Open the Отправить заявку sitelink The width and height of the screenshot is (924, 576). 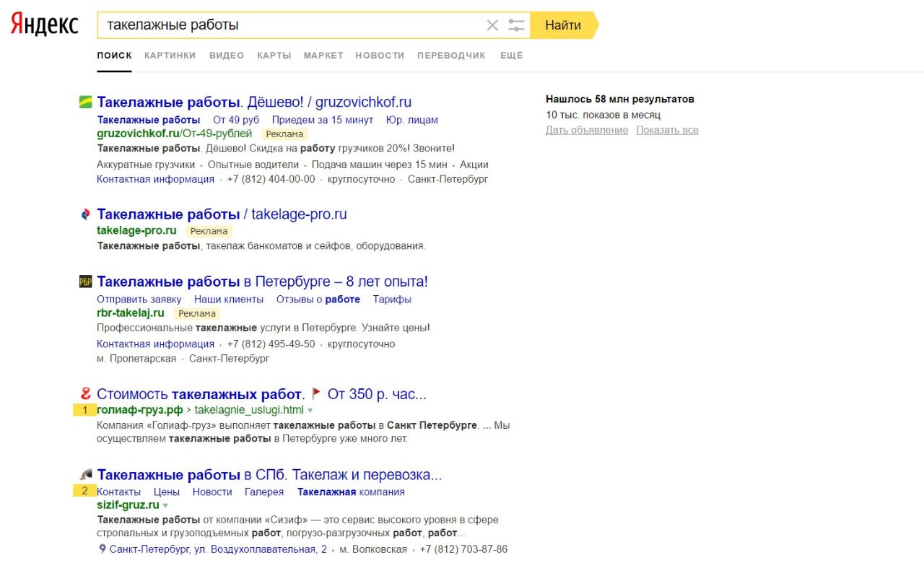click(x=139, y=300)
